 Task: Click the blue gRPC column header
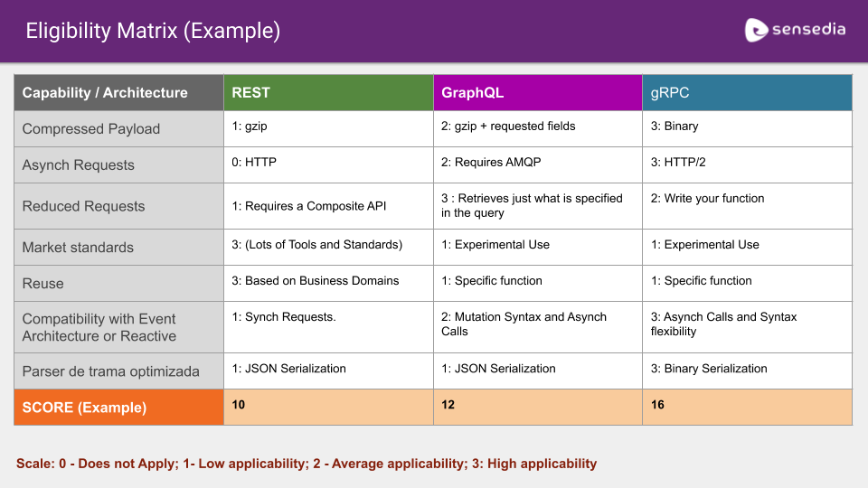tap(748, 93)
